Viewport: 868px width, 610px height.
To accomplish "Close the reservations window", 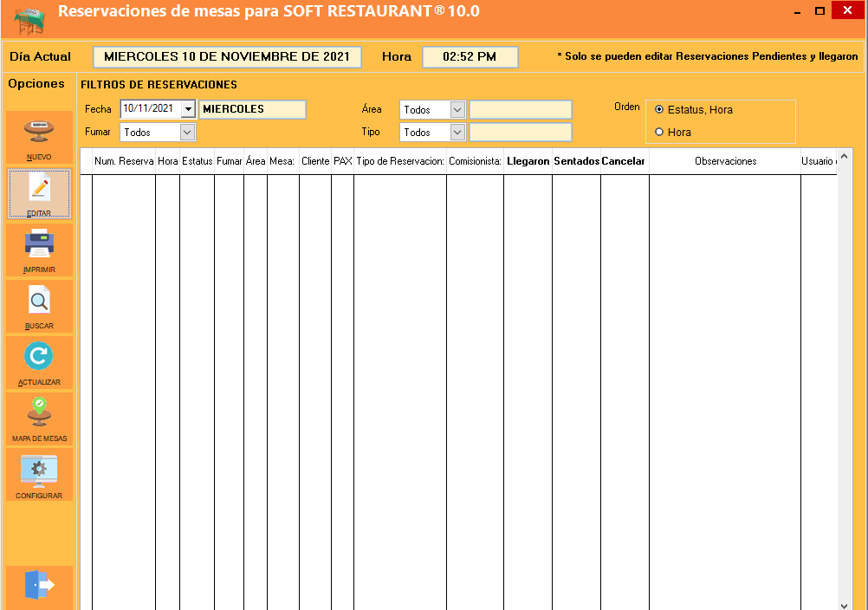I will click(847, 10).
